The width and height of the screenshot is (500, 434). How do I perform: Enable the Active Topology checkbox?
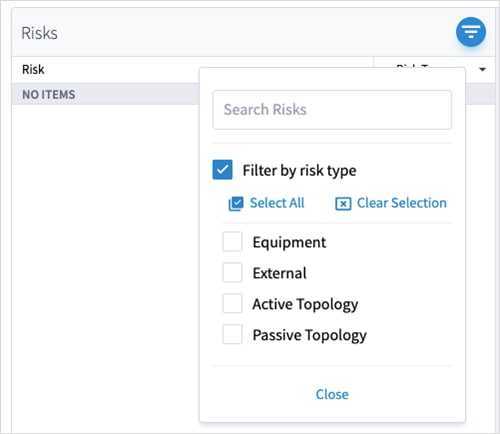232,303
